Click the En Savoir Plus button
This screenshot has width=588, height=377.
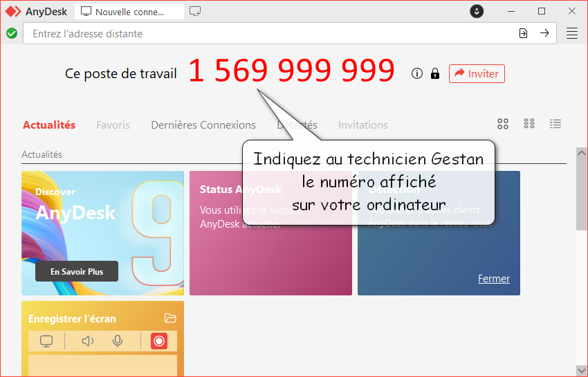(x=77, y=271)
